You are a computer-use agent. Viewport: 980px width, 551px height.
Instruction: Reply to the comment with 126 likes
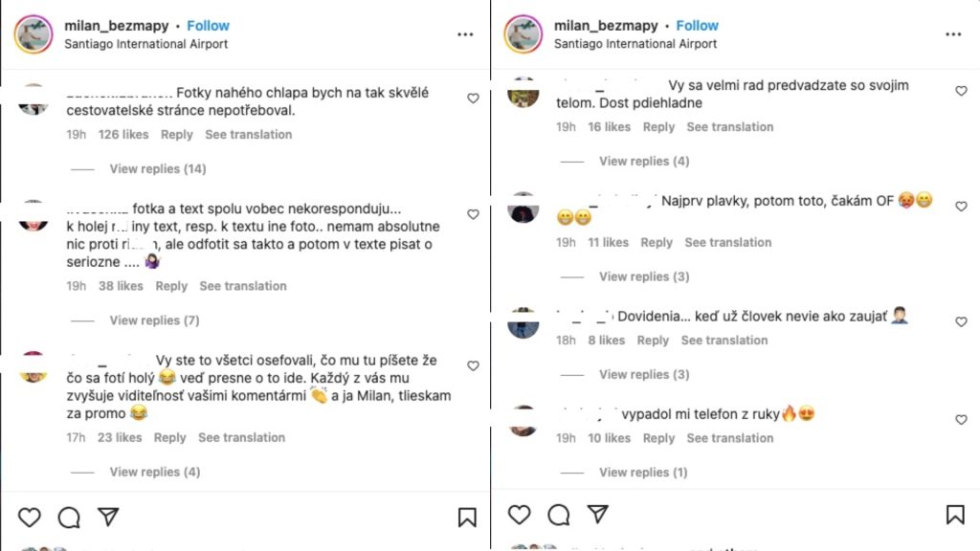[x=177, y=135]
